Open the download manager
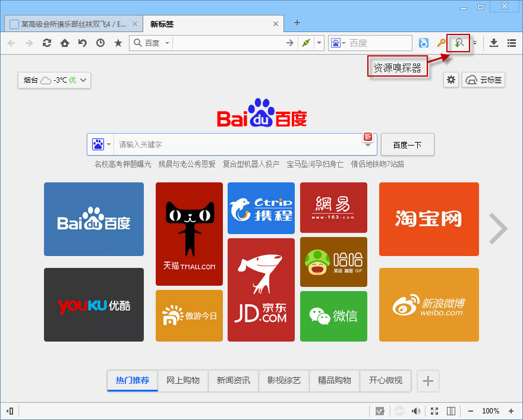523x420 pixels. pos(494,43)
